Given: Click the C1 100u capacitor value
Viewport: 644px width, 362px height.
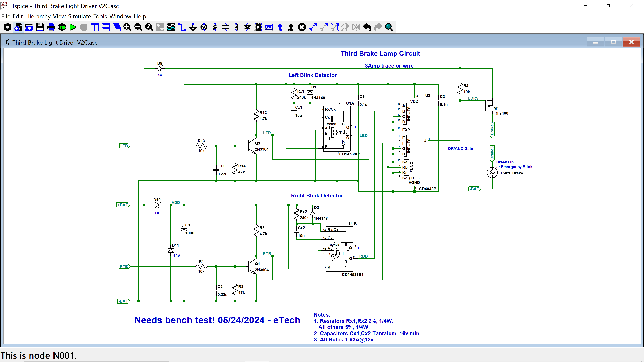Looking at the screenshot, I should (190, 233).
